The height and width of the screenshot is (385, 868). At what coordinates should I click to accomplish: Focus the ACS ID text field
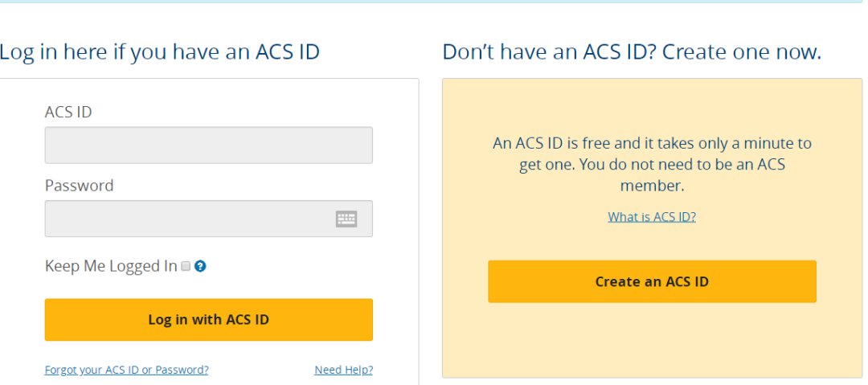(x=208, y=145)
